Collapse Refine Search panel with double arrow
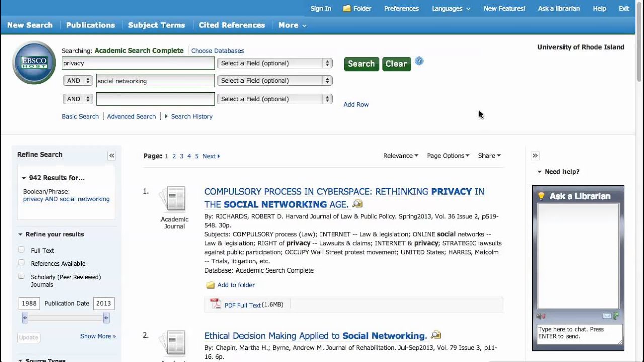 111,156
